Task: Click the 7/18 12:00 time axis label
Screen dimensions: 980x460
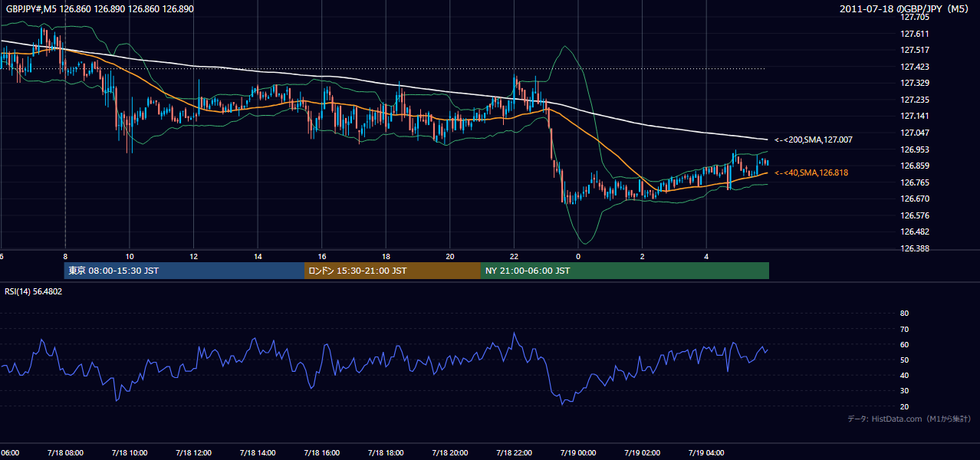Action: pyautogui.click(x=193, y=453)
